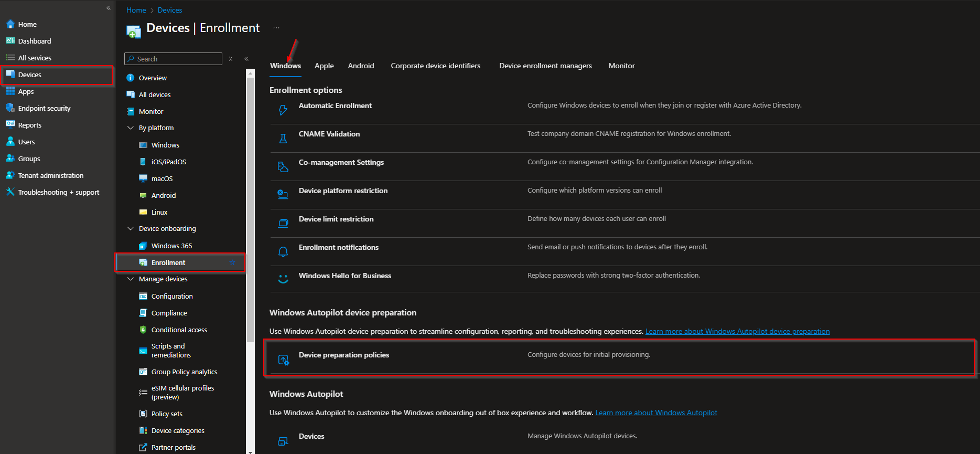The image size is (980, 454).
Task: Open the Reports section
Action: pyautogui.click(x=29, y=125)
